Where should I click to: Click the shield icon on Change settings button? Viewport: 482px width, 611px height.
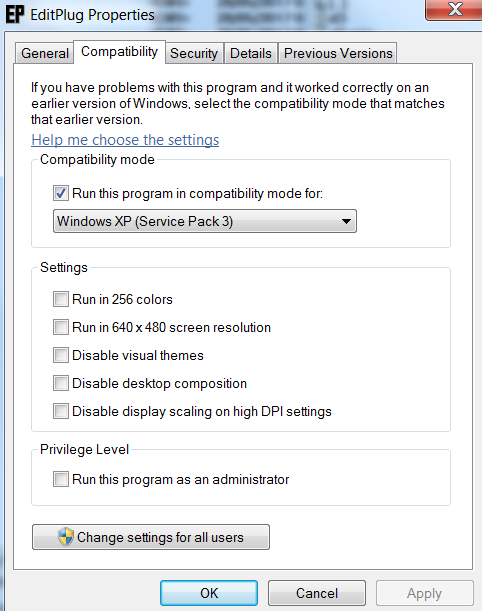pyautogui.click(x=65, y=537)
